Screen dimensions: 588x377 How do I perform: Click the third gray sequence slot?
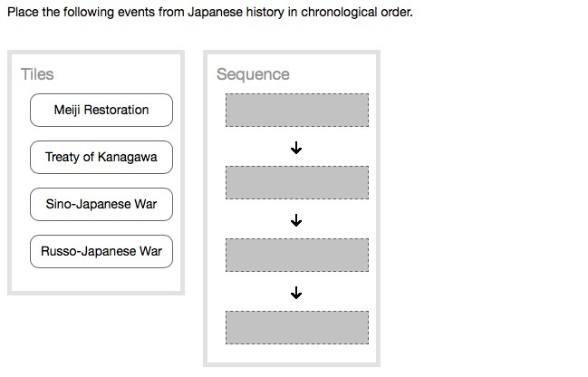[296, 255]
